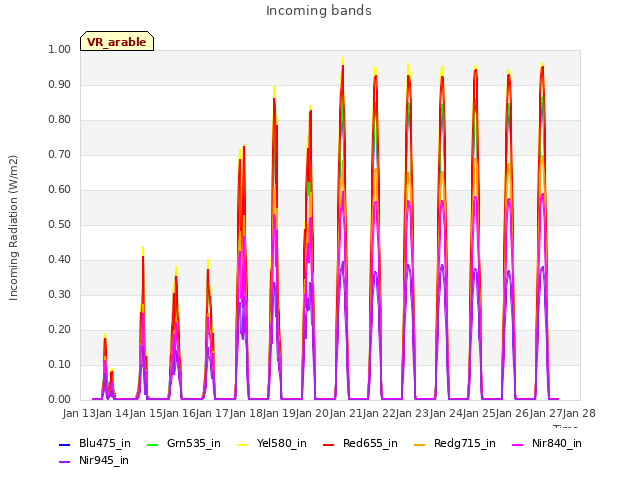This screenshot has height=480, width=640.
Task: Click the Jan 28 x-axis date label
Action: point(579,413)
